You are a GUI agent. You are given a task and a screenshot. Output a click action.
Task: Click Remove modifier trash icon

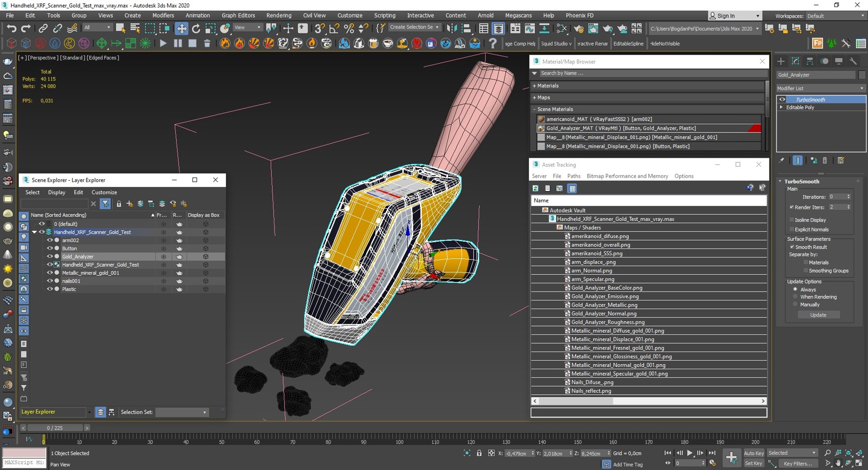[x=825, y=160]
